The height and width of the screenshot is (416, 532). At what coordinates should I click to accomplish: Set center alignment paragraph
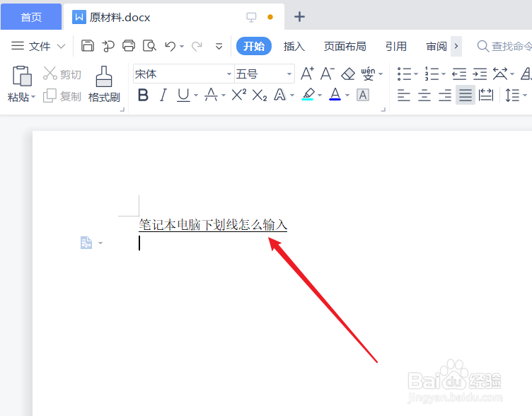(x=424, y=96)
